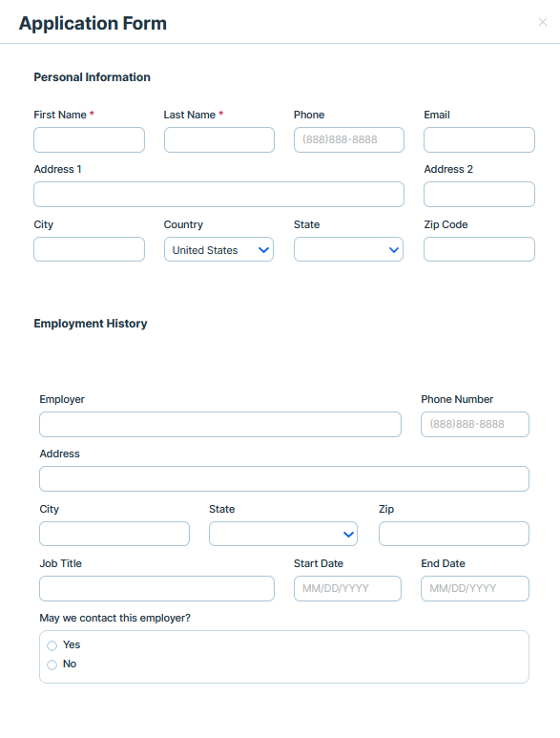Screen dimensions: 560x738
Task: Click the First Name input field
Action: pyautogui.click(x=89, y=139)
